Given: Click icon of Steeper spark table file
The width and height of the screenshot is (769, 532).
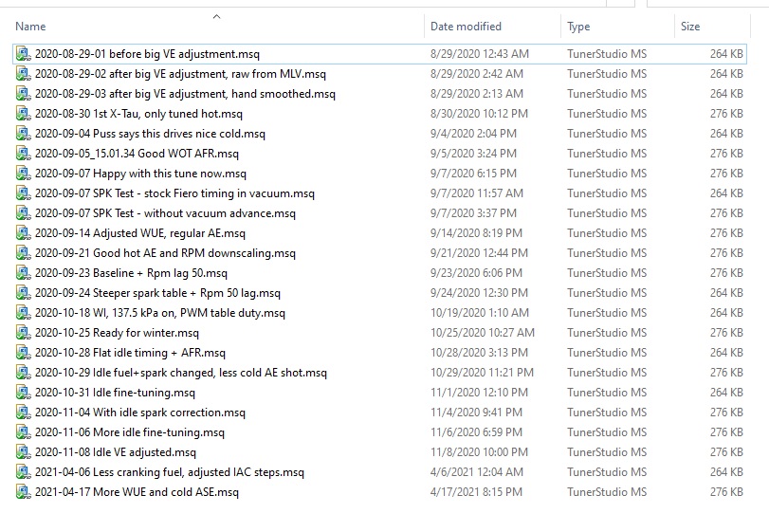Looking at the screenshot, I should pos(23,293).
